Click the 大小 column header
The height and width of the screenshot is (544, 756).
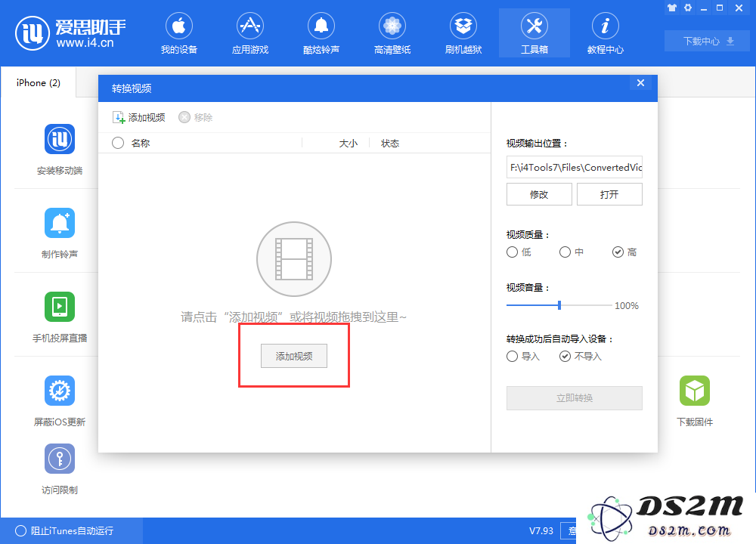coord(349,143)
